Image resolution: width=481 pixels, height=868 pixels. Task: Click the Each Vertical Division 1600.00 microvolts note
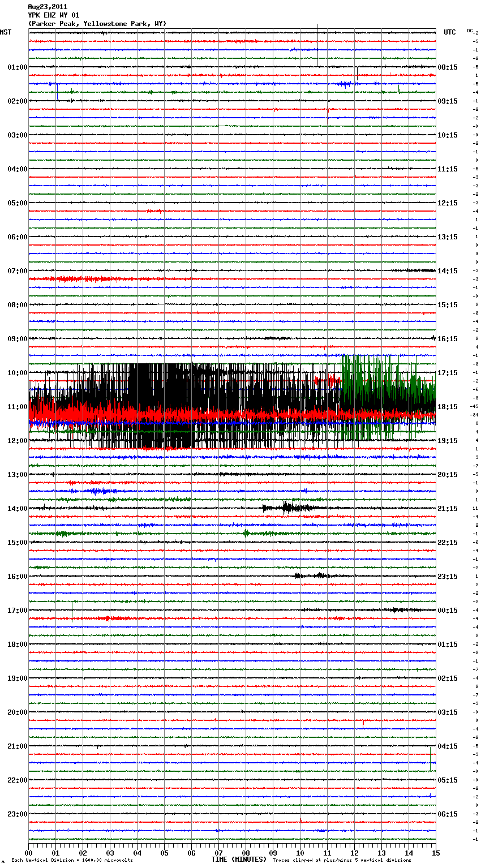(x=72, y=861)
